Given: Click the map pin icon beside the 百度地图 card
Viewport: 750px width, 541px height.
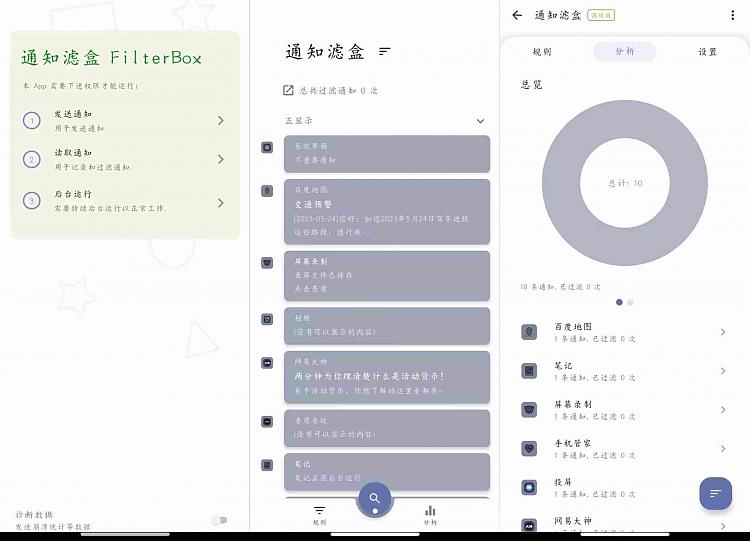Looking at the screenshot, I should (x=267, y=191).
